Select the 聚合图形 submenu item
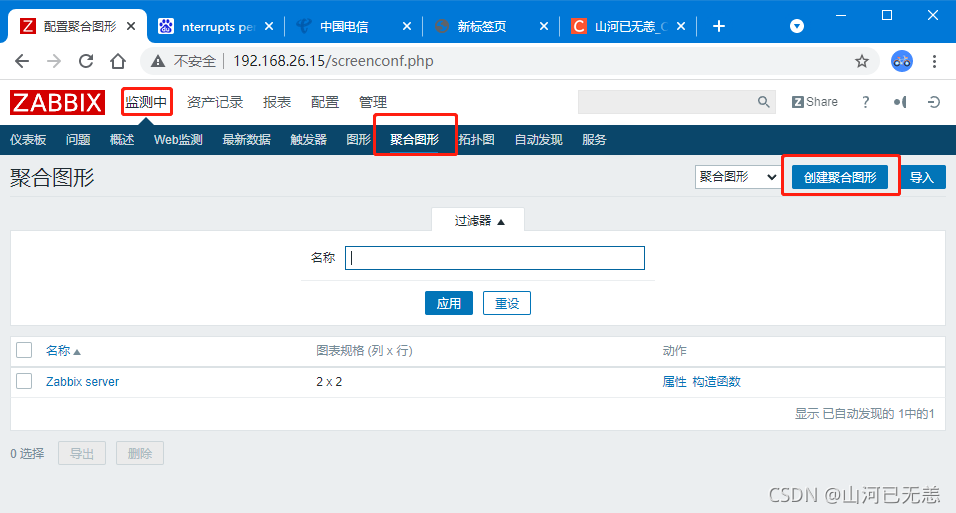This screenshot has width=956, height=513. point(415,140)
